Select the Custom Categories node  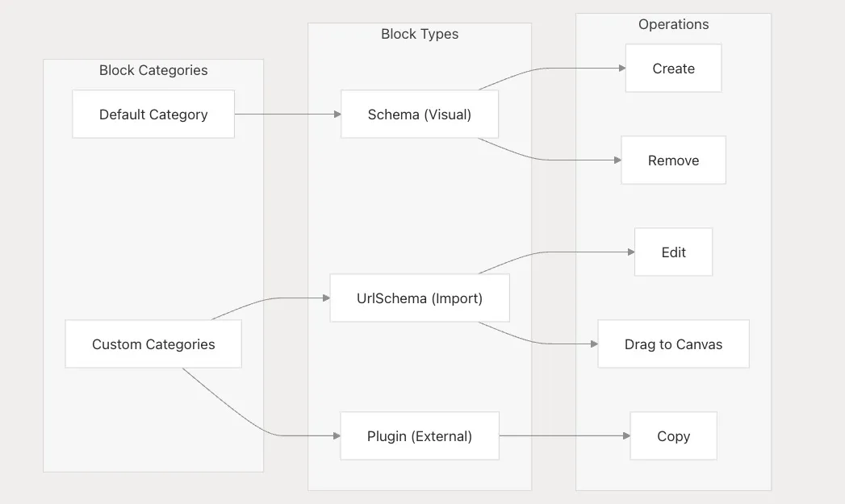[153, 344]
